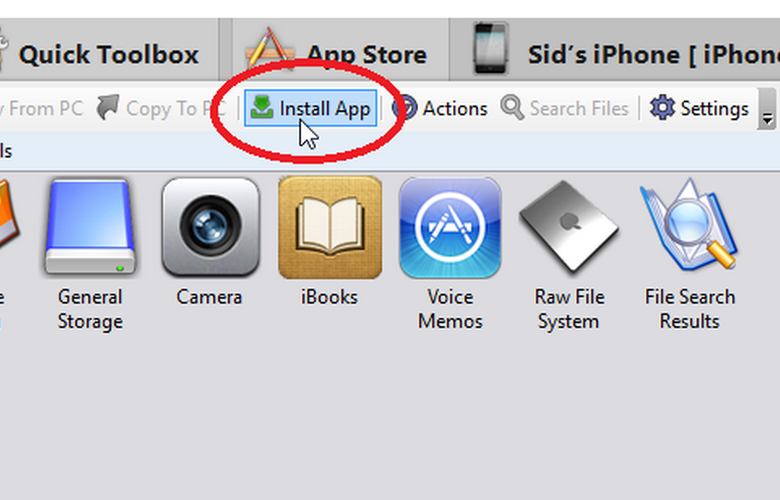Open the Camera folder icon

(x=210, y=228)
